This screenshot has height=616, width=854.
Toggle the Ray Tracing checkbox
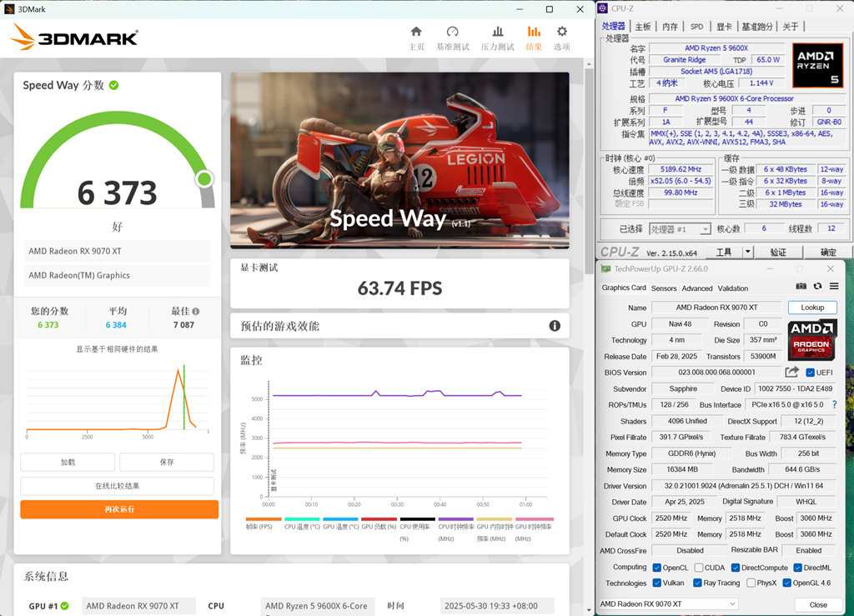pos(697,583)
